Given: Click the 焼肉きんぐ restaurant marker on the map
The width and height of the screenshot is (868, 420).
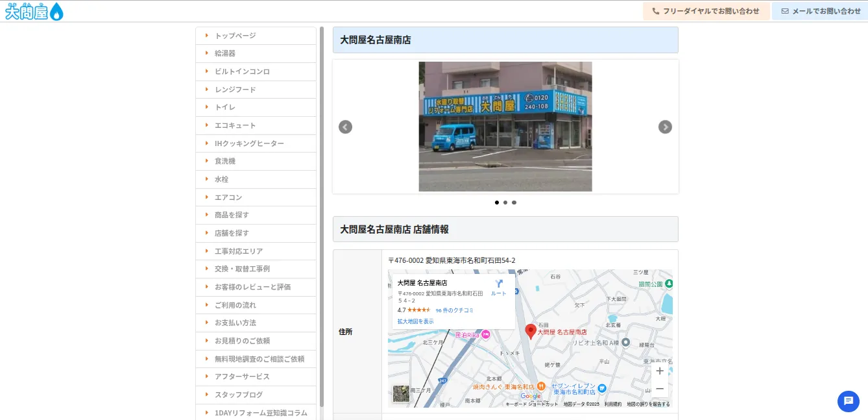Looking at the screenshot, I should [540, 386].
